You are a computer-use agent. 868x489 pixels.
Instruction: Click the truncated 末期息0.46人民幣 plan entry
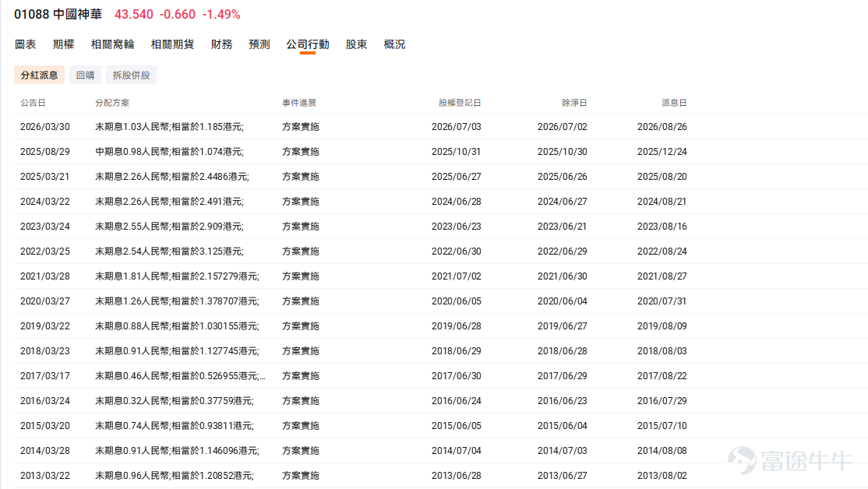[181, 375]
